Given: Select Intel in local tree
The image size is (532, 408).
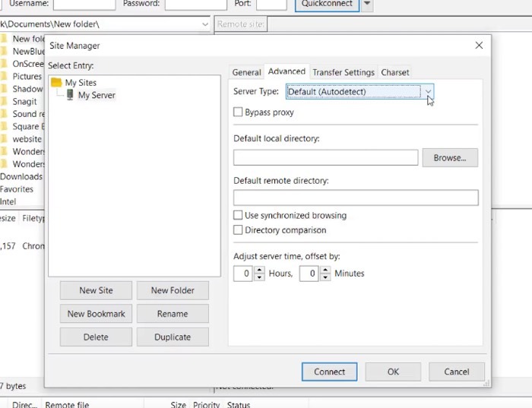Looking at the screenshot, I should (x=8, y=201).
